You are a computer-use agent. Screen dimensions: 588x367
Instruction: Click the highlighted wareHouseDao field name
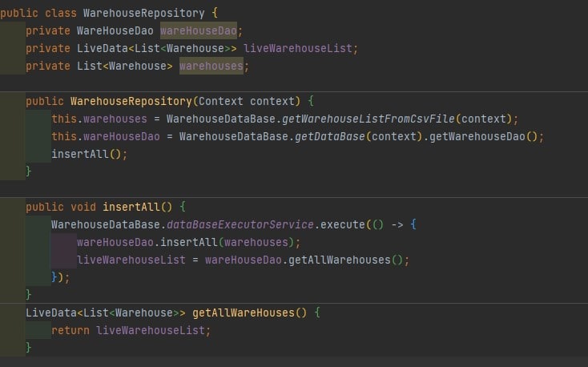point(199,30)
